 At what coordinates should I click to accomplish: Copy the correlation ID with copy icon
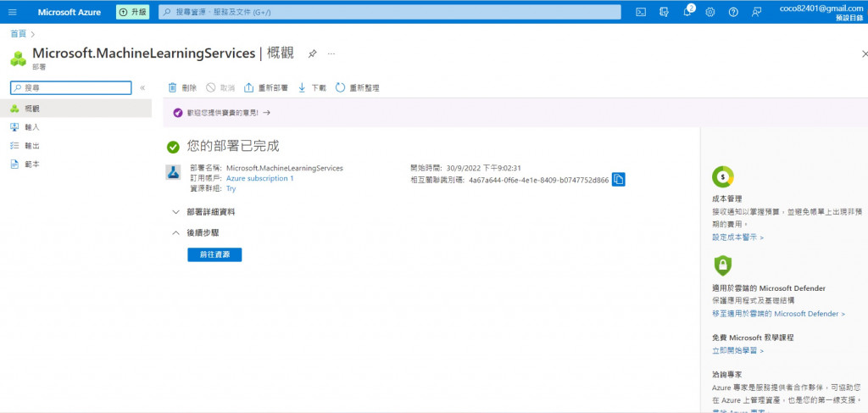tap(618, 180)
